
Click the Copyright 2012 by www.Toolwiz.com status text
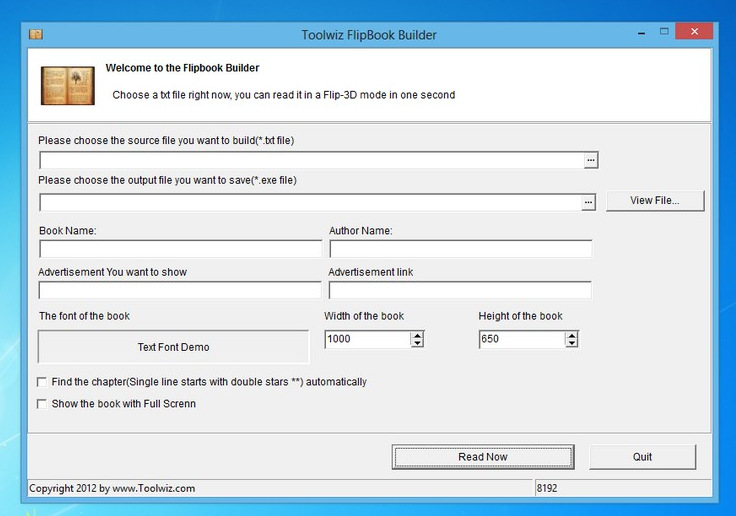click(x=112, y=488)
